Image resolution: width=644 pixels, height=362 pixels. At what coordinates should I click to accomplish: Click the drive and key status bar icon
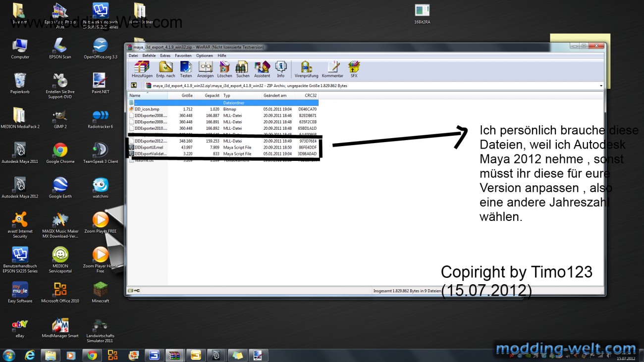tap(134, 291)
